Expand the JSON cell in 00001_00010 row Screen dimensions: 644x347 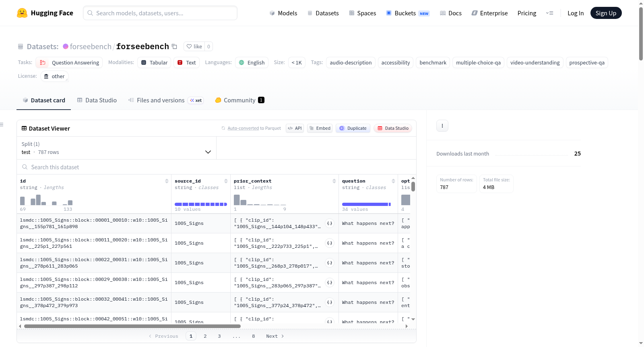[330, 223]
